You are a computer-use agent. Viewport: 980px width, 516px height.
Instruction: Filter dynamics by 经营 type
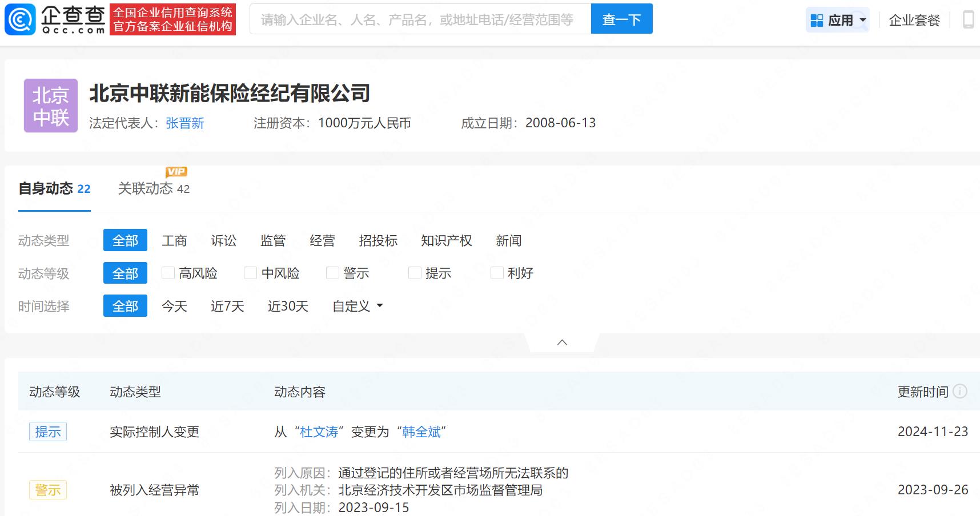322,241
